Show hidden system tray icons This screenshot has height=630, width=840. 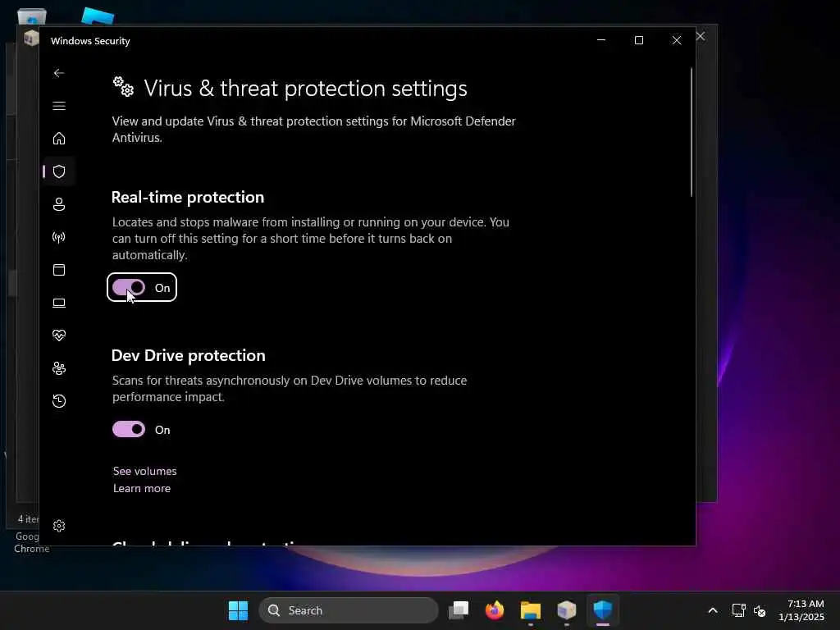pos(713,610)
